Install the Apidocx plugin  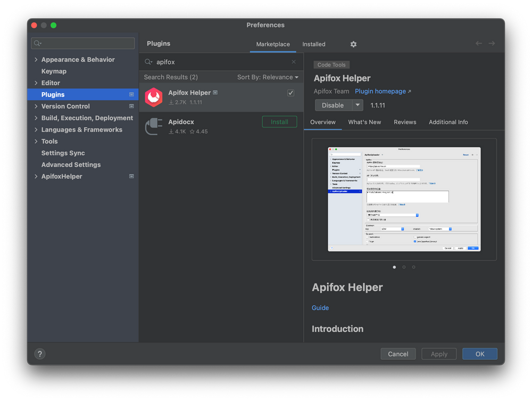(279, 121)
